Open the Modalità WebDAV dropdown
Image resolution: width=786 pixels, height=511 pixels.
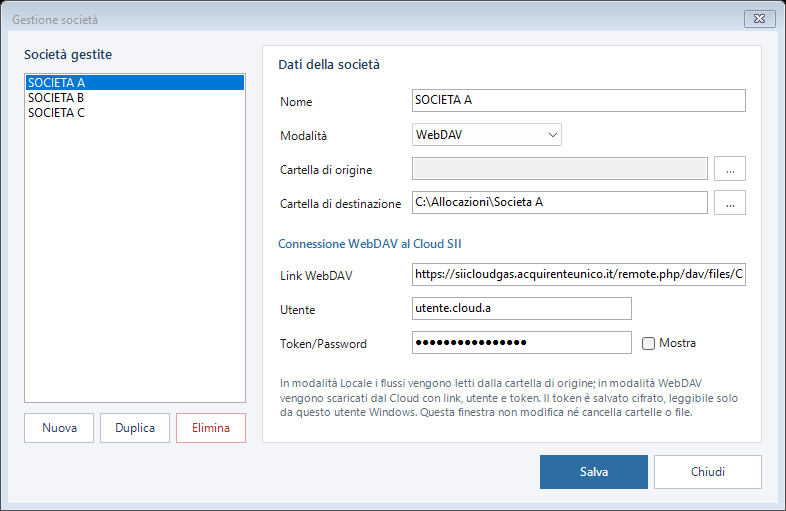[x=487, y=135]
